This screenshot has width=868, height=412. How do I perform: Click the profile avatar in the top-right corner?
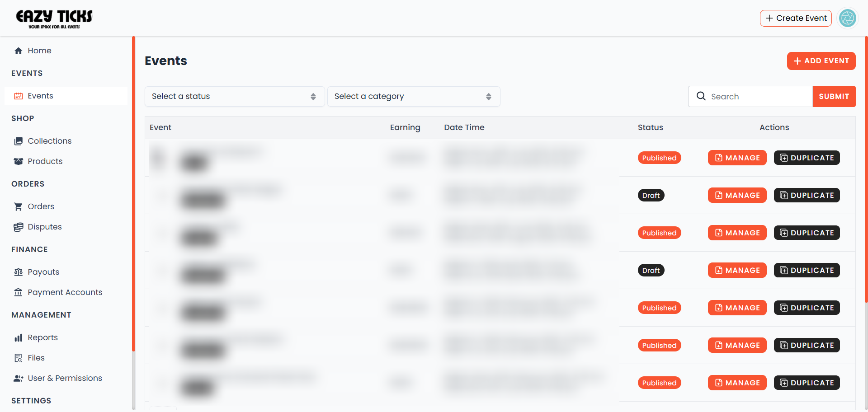click(848, 18)
